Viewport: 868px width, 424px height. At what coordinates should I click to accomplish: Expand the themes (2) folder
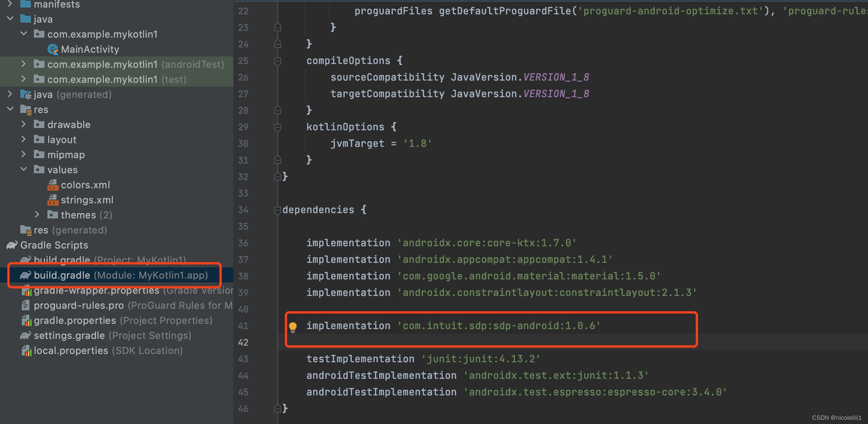(37, 215)
